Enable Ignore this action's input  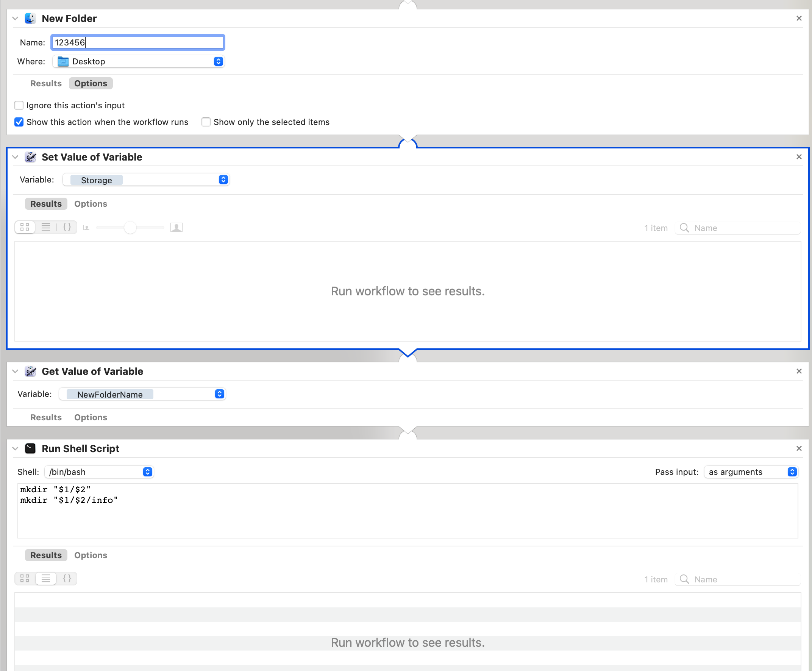[19, 105]
